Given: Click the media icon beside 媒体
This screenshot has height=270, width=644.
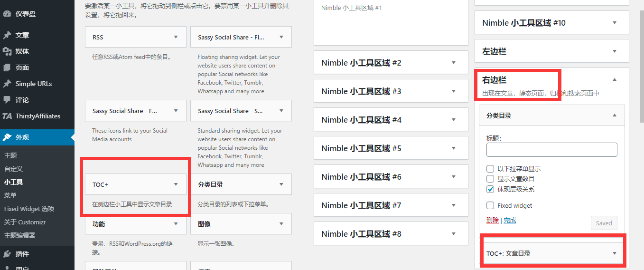Looking at the screenshot, I should click(x=7, y=51).
